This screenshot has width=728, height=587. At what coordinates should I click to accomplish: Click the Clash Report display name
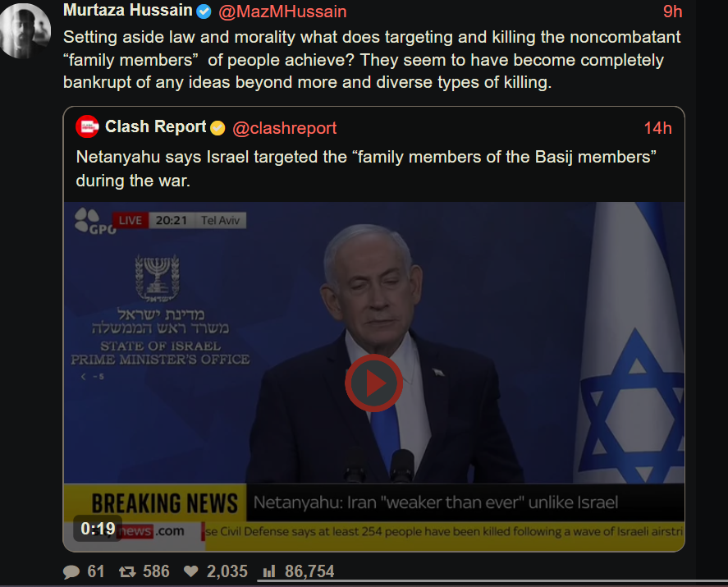pos(156,126)
